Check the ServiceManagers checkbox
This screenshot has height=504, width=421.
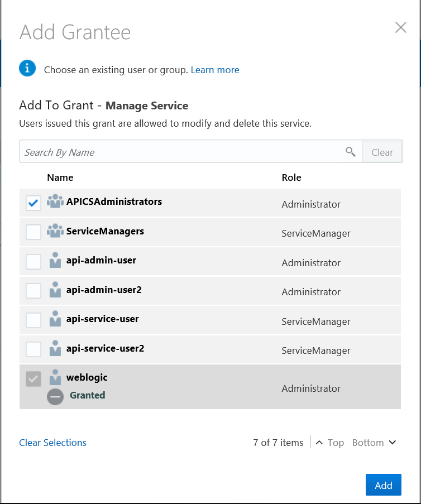pos(33,232)
